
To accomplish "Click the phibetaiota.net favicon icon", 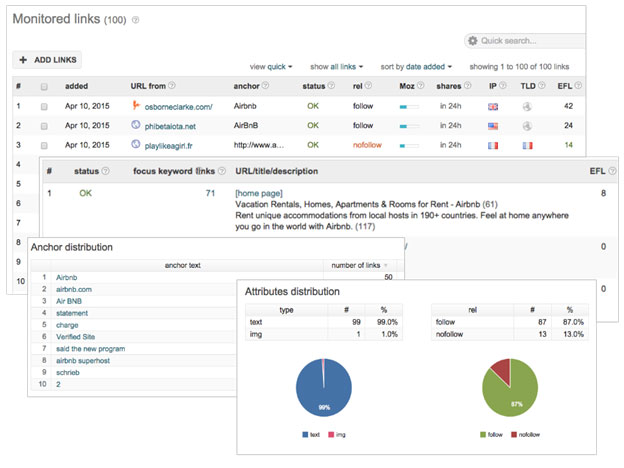I will (136, 125).
